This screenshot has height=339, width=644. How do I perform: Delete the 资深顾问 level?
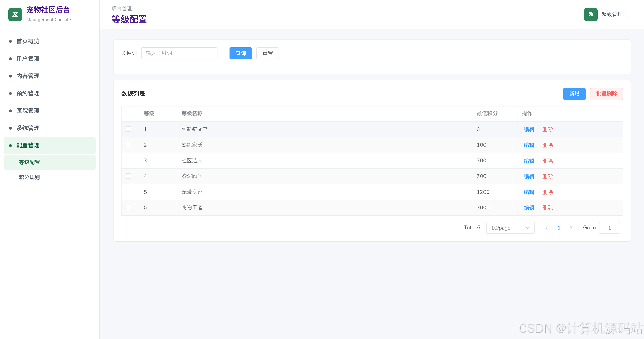pyautogui.click(x=548, y=176)
